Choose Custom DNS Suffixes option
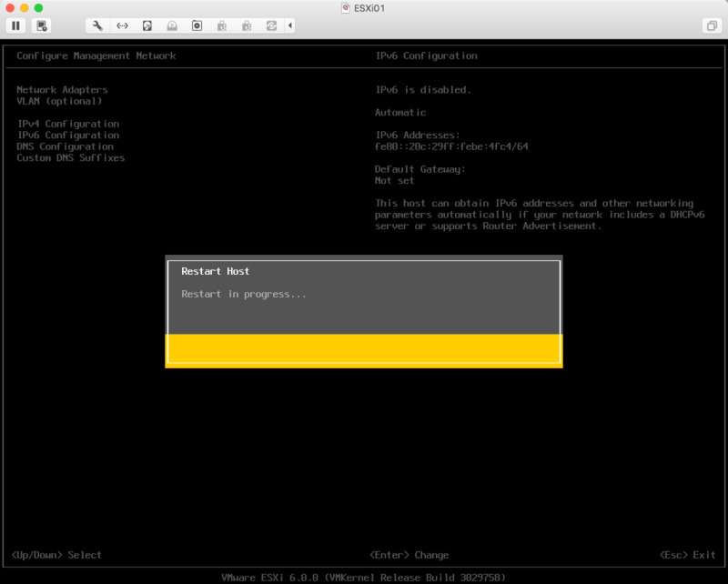 (70, 157)
